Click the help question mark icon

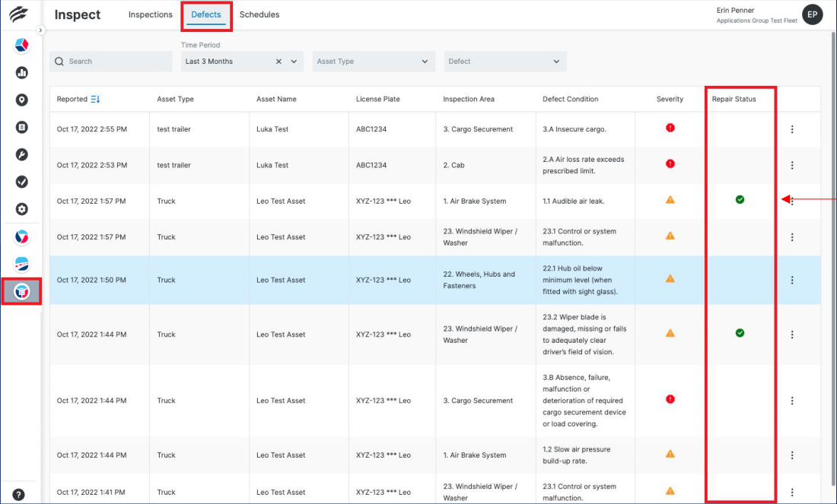tap(19, 494)
